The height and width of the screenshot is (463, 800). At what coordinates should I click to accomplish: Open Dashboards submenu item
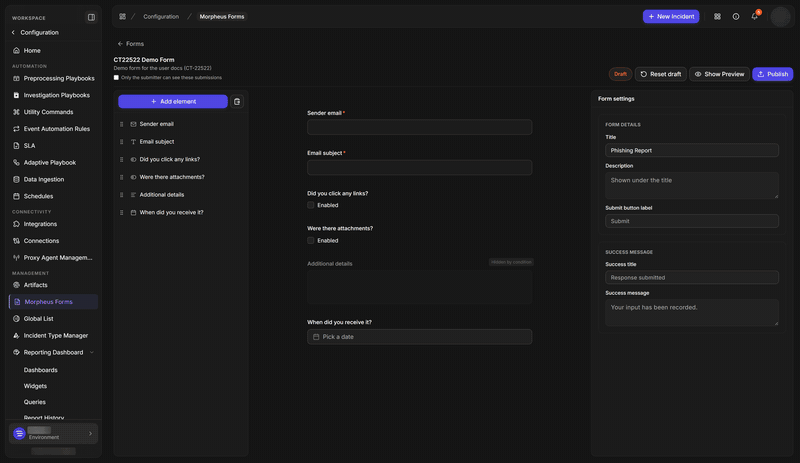(40, 370)
